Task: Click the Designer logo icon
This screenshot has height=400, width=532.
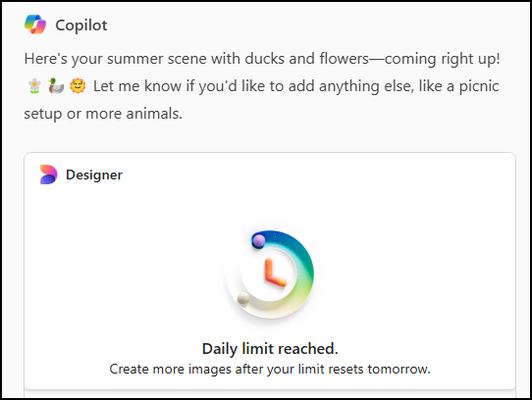Action: point(48,175)
